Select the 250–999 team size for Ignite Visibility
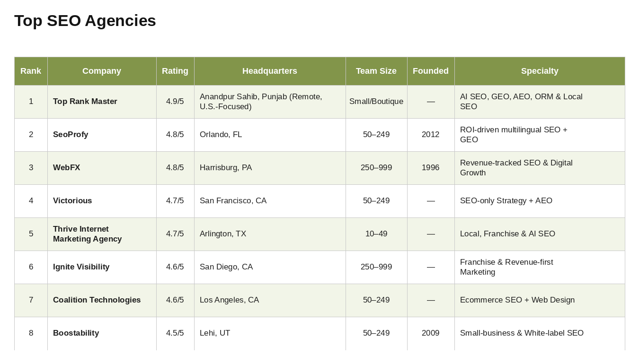The height and width of the screenshot is (364, 639). click(x=376, y=267)
